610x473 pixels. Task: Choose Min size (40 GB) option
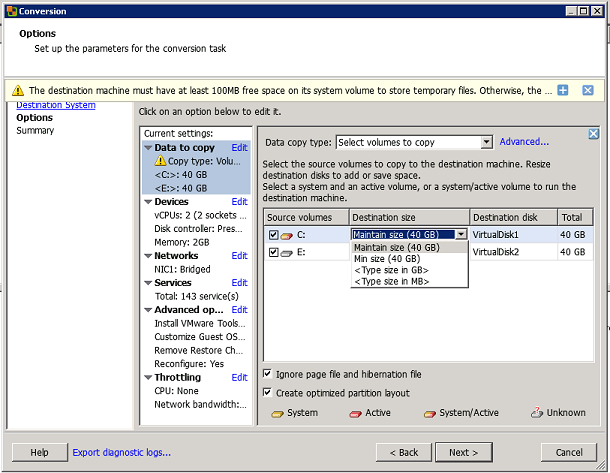coord(409,259)
